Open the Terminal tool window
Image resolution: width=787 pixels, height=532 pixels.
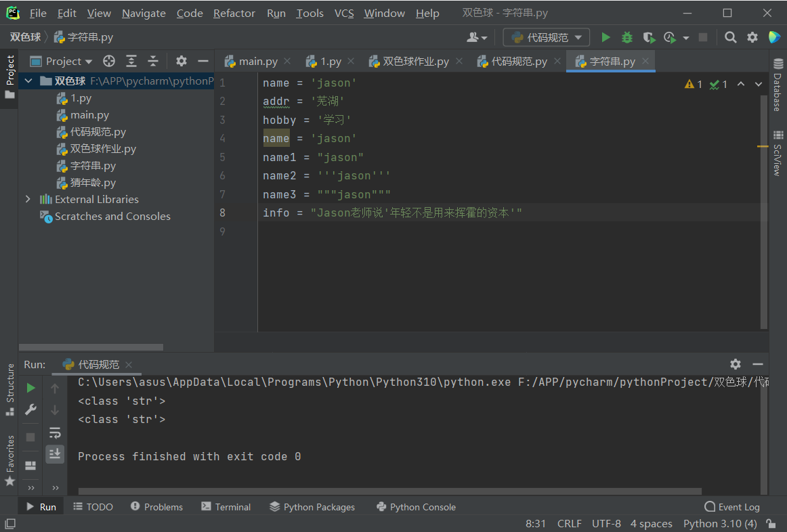pos(226,507)
